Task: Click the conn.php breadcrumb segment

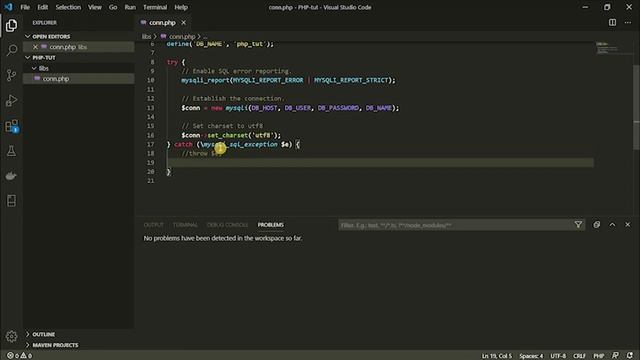Action: point(182,37)
